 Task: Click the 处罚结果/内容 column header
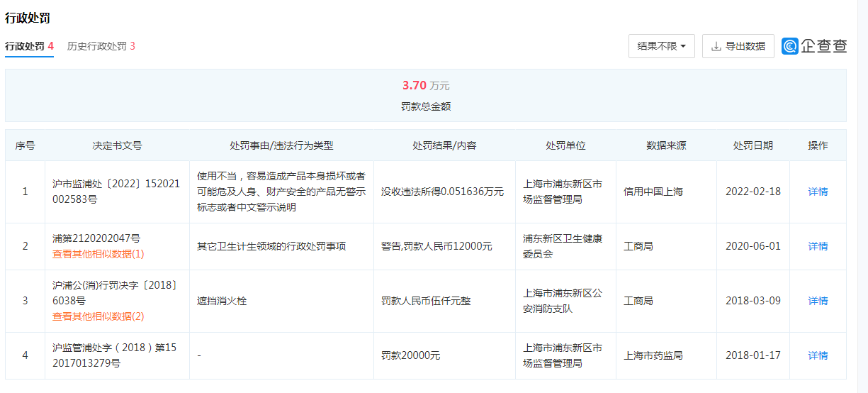pos(444,145)
